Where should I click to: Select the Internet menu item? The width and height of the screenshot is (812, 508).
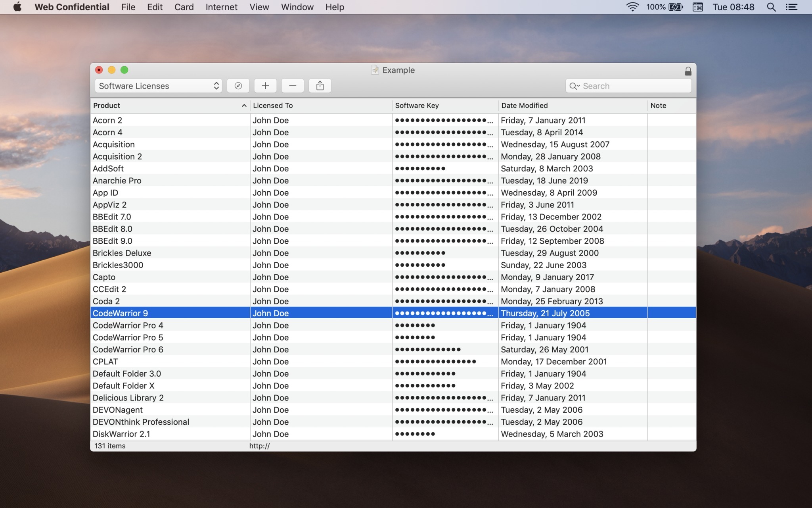pos(222,6)
